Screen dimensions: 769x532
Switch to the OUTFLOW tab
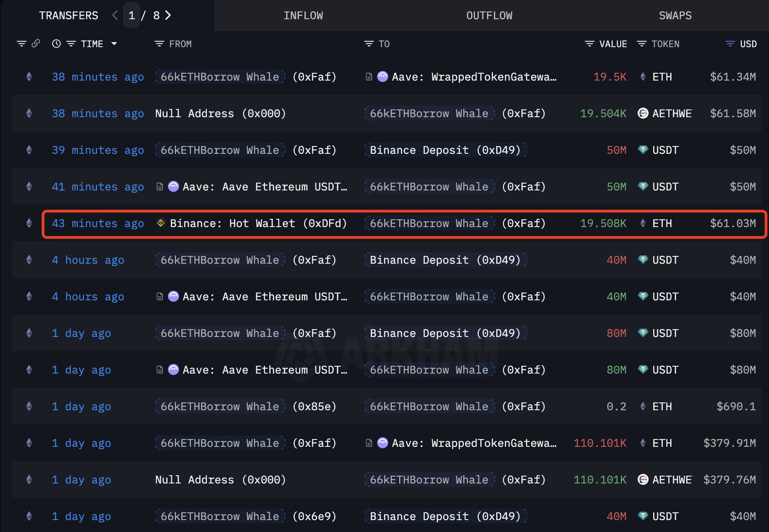[x=489, y=15]
